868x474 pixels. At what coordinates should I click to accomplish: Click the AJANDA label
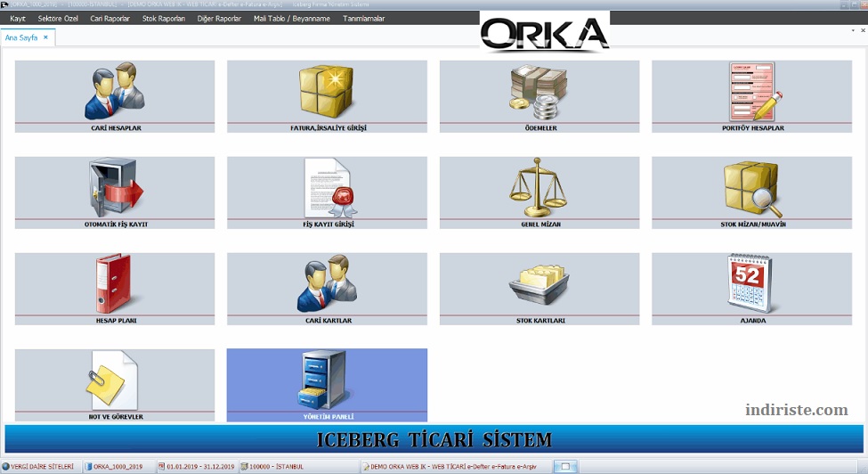click(x=753, y=321)
